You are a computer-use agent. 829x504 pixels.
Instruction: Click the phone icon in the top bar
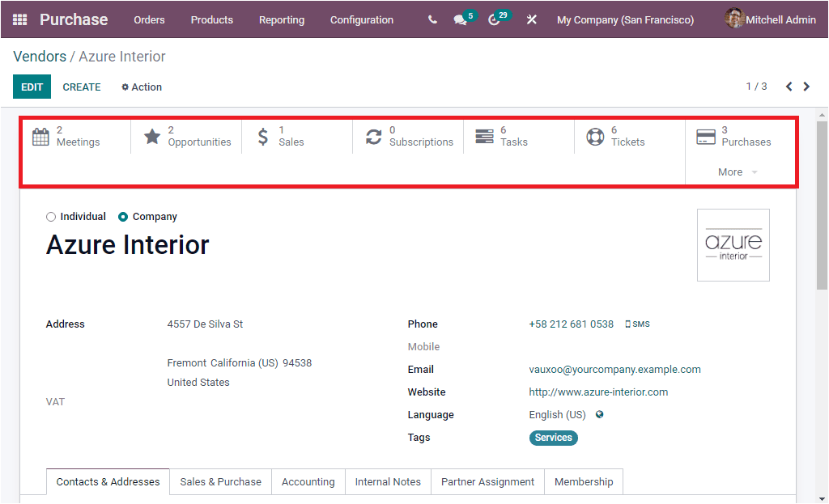click(x=432, y=19)
